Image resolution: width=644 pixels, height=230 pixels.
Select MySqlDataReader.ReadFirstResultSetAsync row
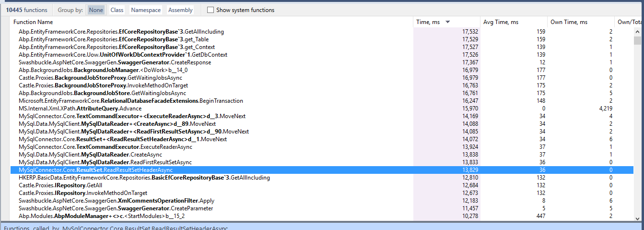(x=322, y=162)
